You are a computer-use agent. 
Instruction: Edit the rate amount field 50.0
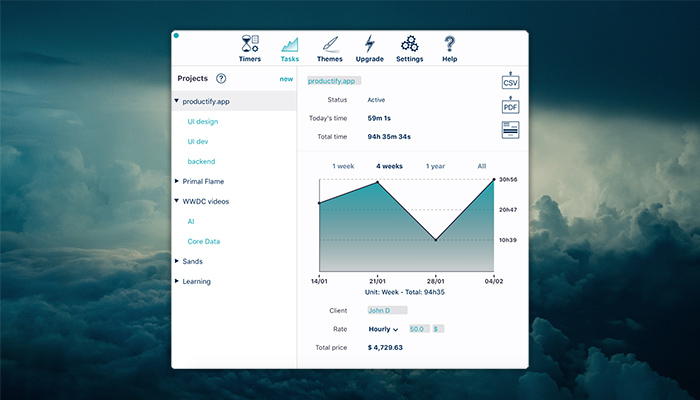pos(419,329)
